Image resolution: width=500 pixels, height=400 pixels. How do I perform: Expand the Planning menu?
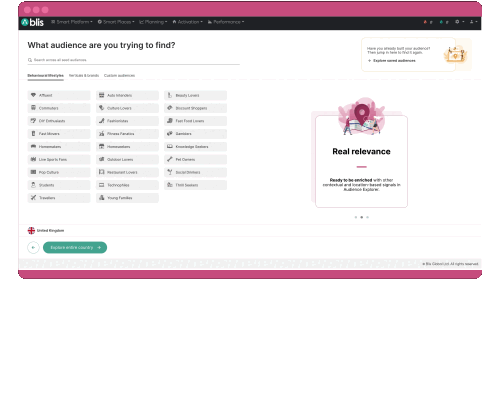click(153, 22)
